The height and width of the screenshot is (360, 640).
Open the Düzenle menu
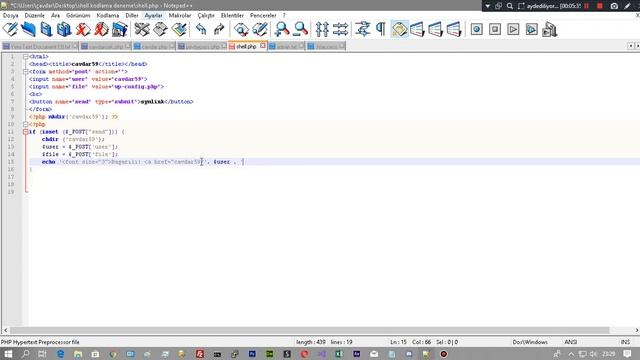(x=35, y=16)
